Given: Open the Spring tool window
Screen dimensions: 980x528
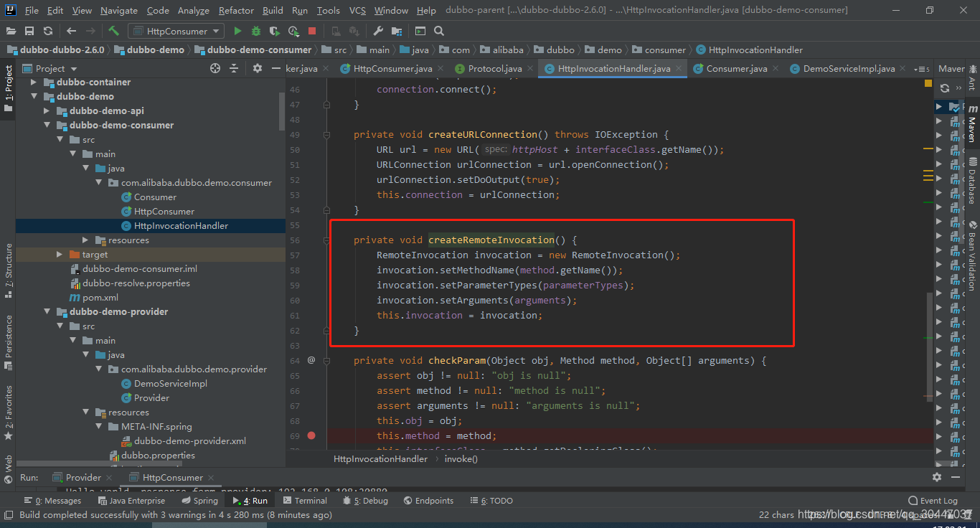Looking at the screenshot, I should click(199, 501).
